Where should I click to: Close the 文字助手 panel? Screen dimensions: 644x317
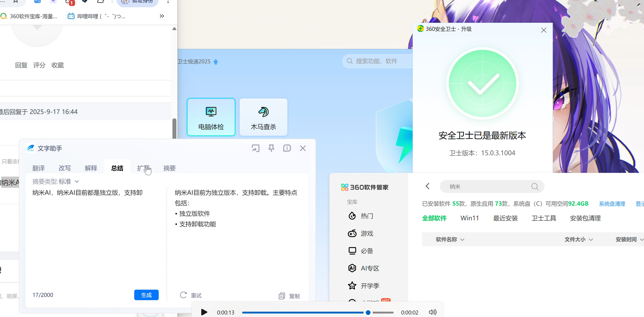[x=303, y=148]
